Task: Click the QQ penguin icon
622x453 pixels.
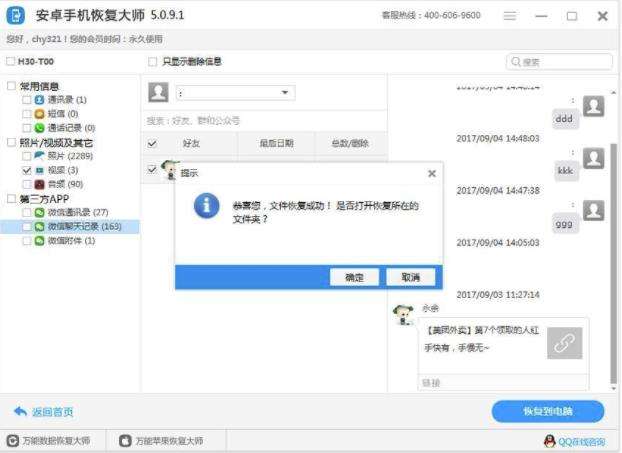Action: [x=549, y=441]
